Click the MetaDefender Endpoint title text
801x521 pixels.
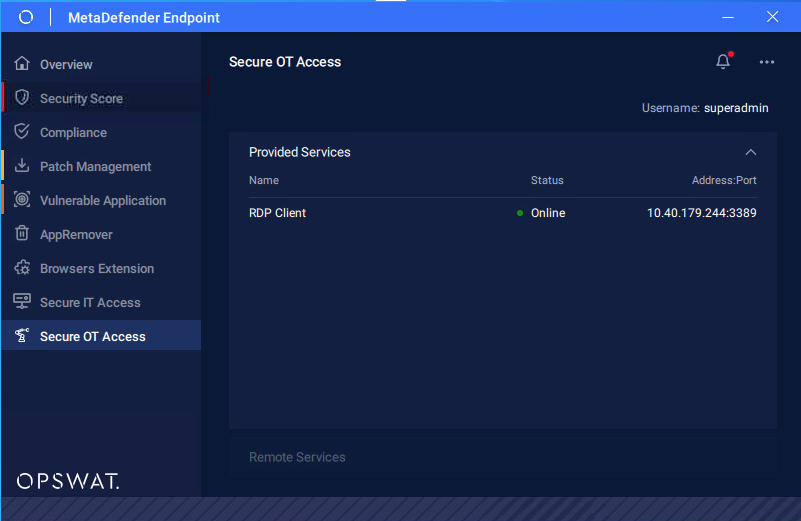click(x=144, y=18)
